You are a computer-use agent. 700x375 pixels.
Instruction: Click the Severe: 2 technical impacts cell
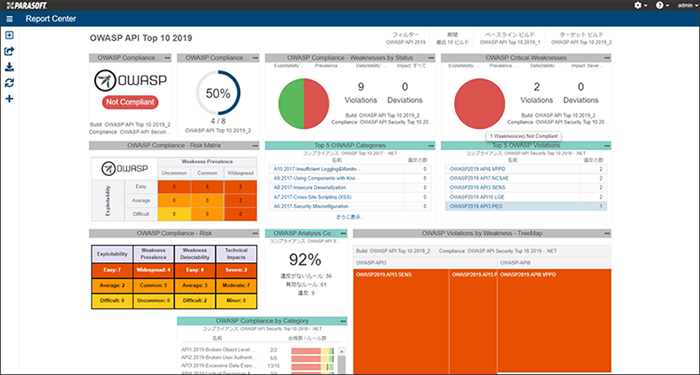236,271
